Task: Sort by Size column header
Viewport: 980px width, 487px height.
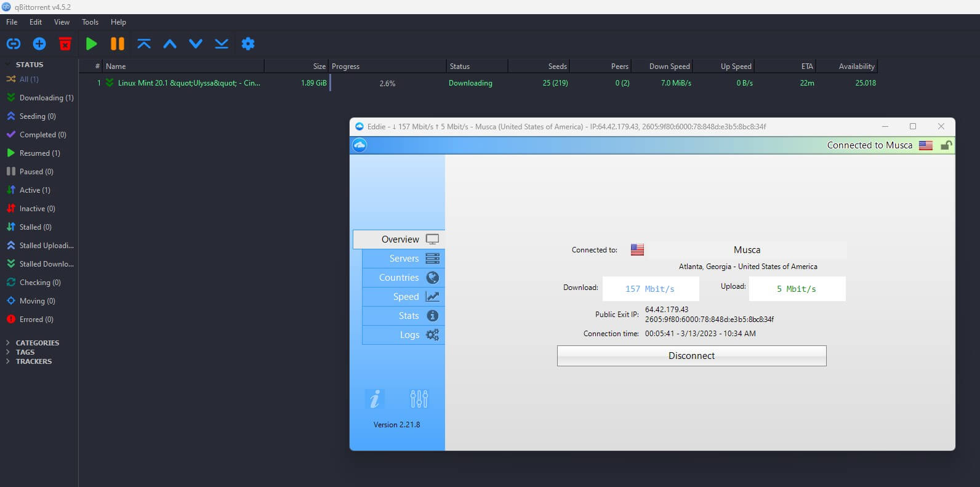Action: point(297,66)
